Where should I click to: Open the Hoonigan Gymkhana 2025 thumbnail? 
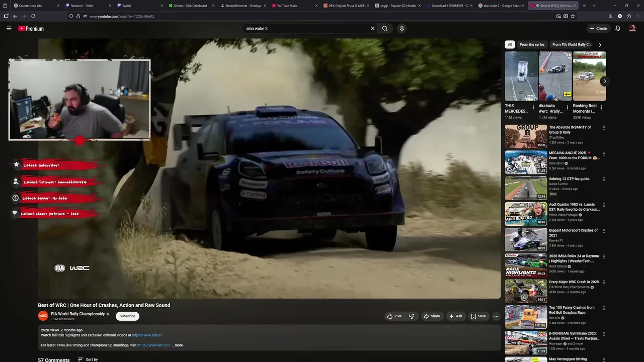tap(526, 343)
